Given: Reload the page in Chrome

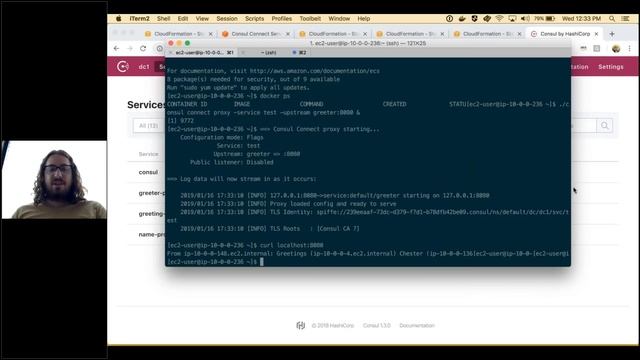Looking at the screenshot, I should click(143, 48).
